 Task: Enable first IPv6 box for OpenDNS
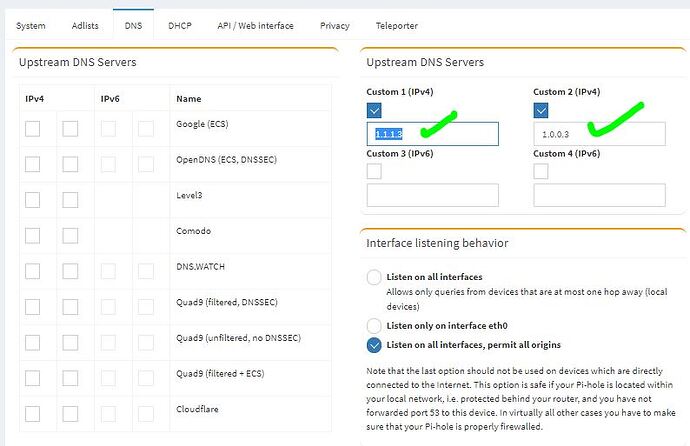(108, 165)
